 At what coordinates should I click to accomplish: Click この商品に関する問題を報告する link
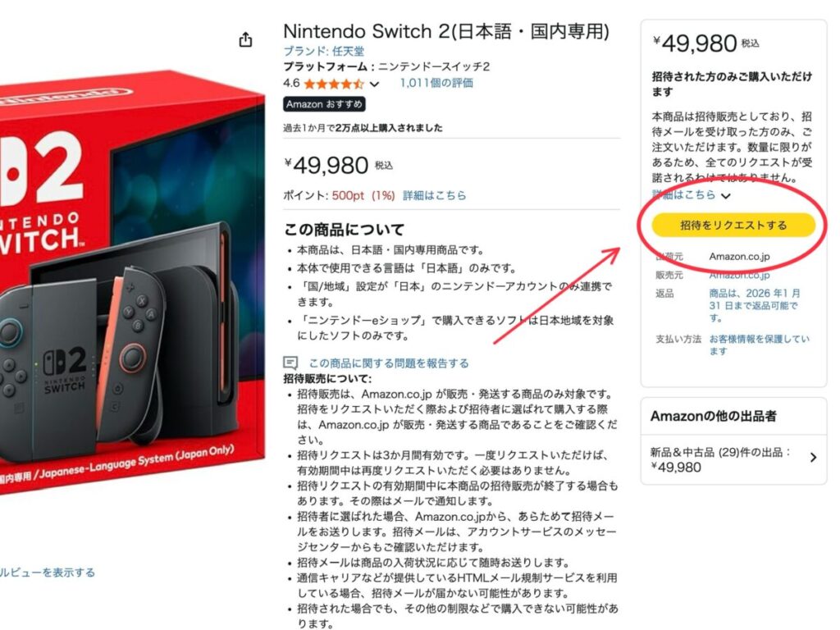tap(389, 363)
